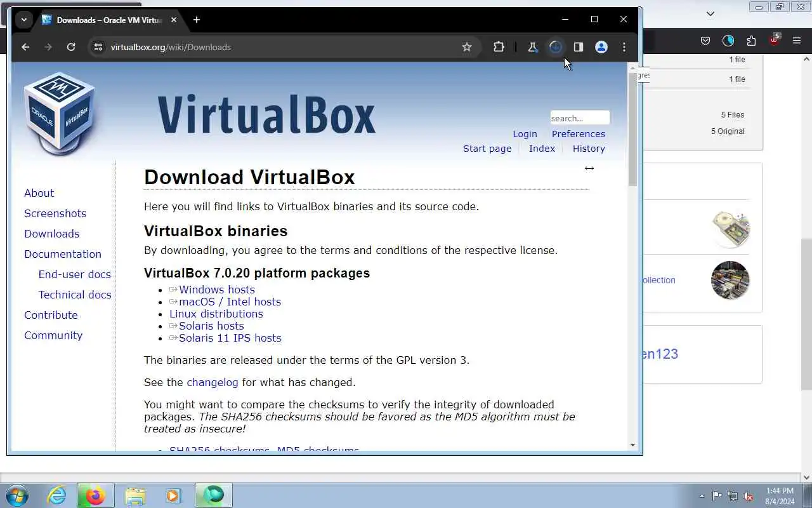
Task: Click the circular collection thumbnail in Firefox
Action: click(x=730, y=280)
